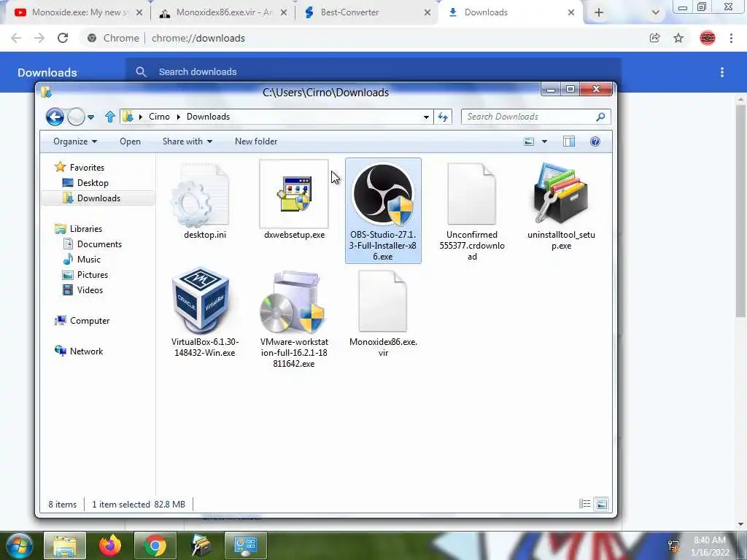Select the Unconfirmed 555377.crdownload file
The image size is (747, 560).
472,194
